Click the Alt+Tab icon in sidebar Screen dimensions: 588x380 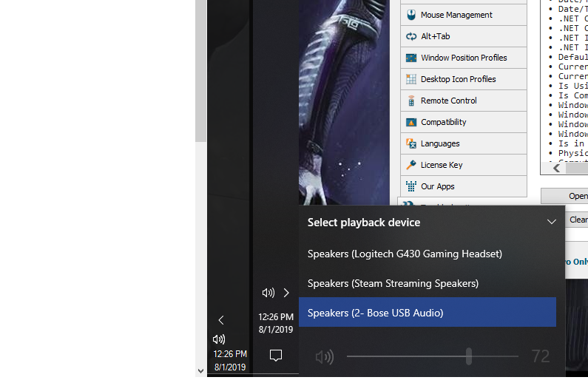(x=411, y=36)
